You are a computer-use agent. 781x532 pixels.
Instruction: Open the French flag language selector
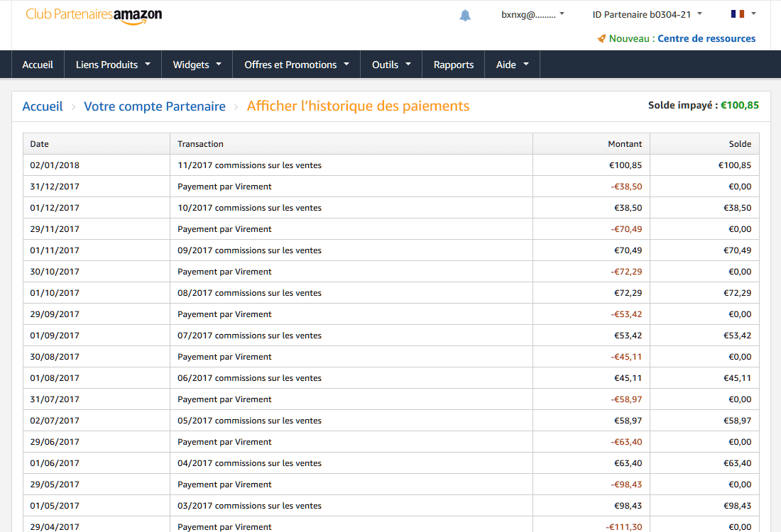pos(743,14)
